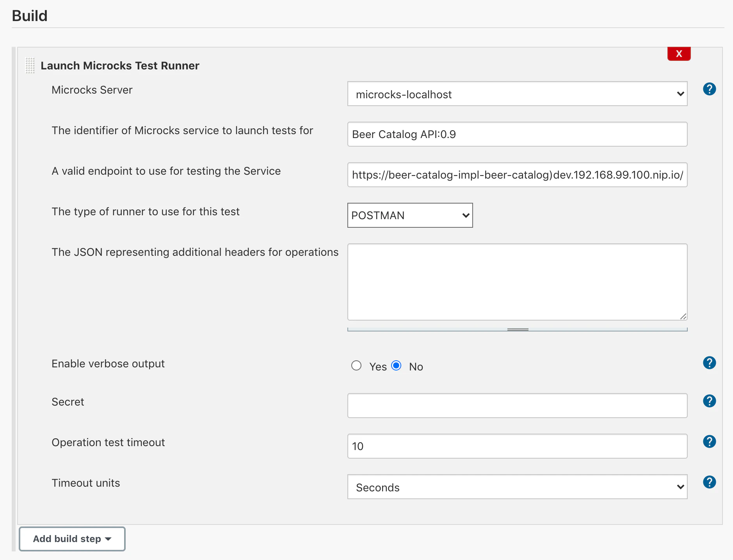
Task: Open help icon next to Secret field
Action: click(x=709, y=401)
